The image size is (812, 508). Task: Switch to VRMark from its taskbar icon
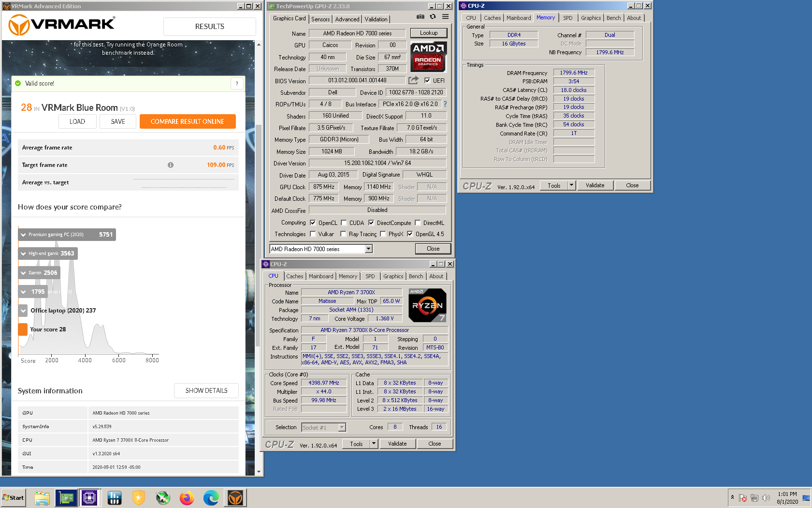(235, 498)
